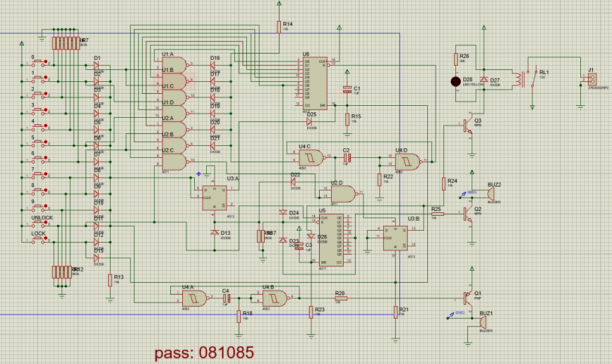Select flyback diode D27

coord(484,79)
